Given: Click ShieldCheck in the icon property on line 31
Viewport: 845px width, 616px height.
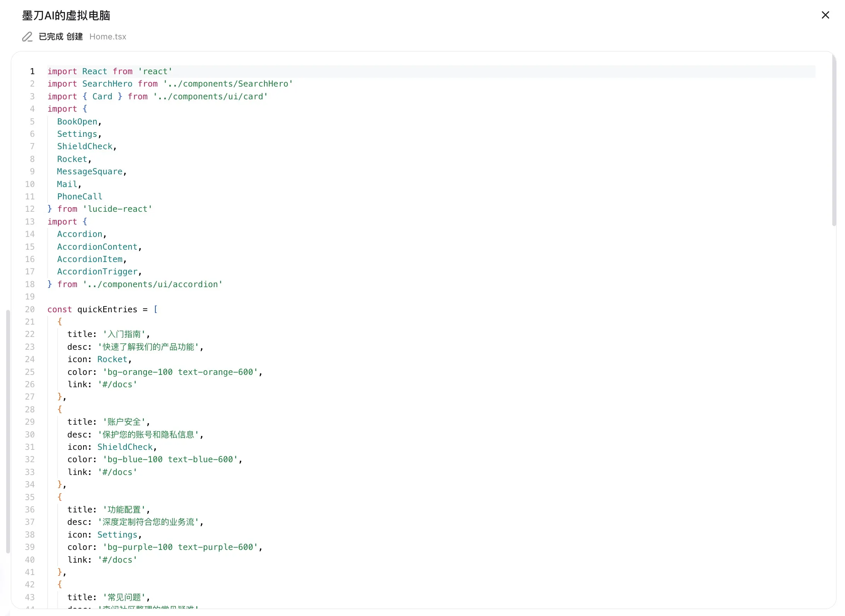Looking at the screenshot, I should pos(125,447).
